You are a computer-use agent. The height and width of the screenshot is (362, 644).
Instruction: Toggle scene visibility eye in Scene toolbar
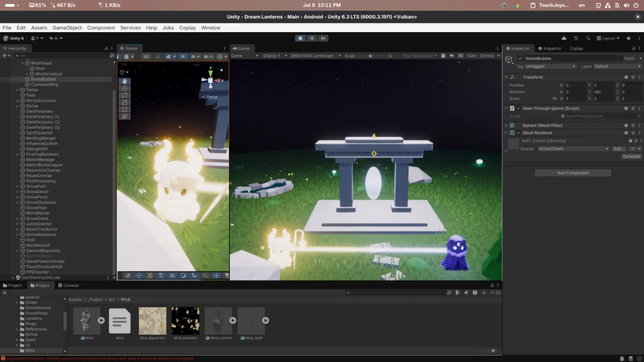pyautogui.click(x=183, y=56)
